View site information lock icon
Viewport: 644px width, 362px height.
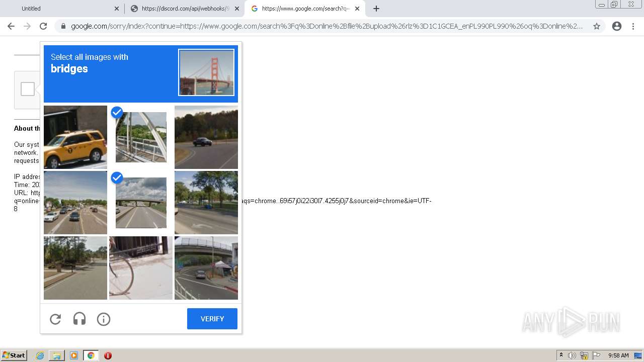63,26
